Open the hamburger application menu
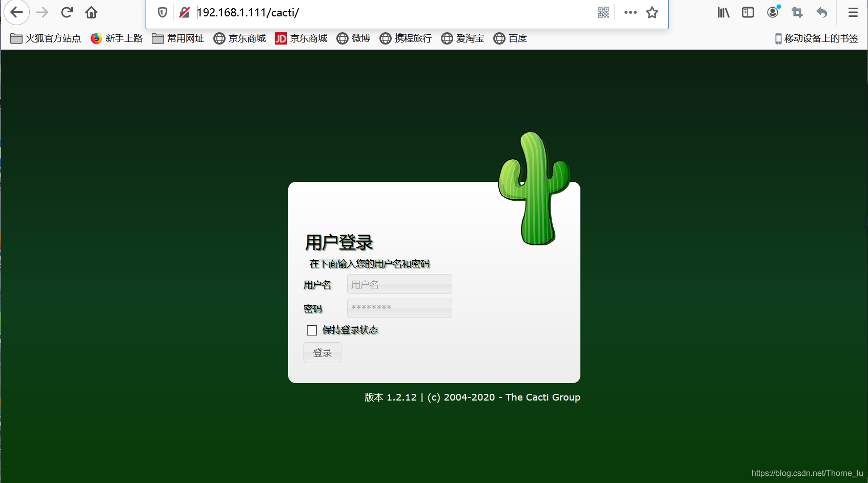The width and height of the screenshot is (868, 483). (x=853, y=12)
